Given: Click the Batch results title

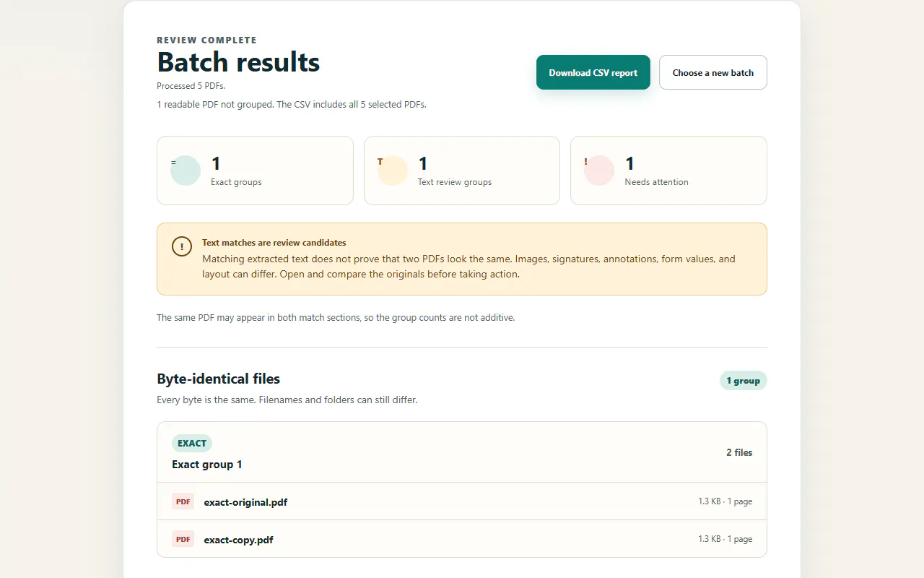Looking at the screenshot, I should coord(238,62).
